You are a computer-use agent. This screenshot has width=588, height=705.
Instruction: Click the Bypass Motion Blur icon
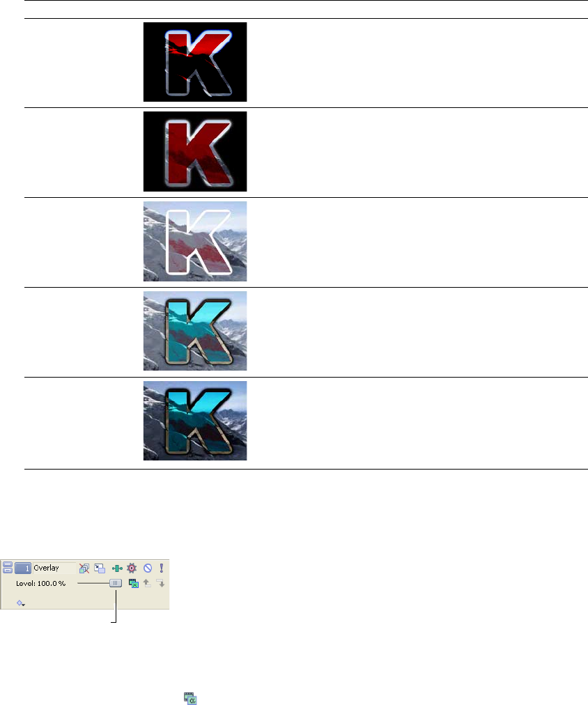[x=84, y=568]
